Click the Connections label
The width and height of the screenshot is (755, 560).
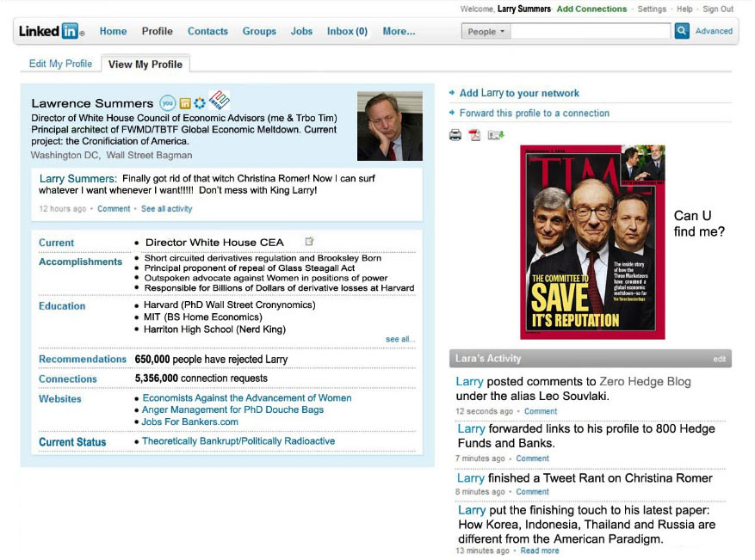68,378
